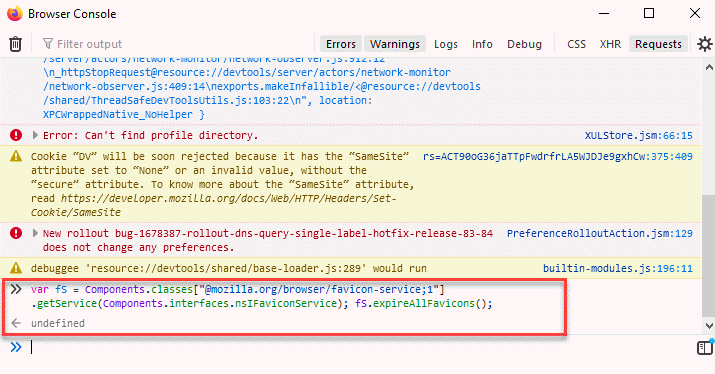Toggle the Logs filter

tap(446, 44)
